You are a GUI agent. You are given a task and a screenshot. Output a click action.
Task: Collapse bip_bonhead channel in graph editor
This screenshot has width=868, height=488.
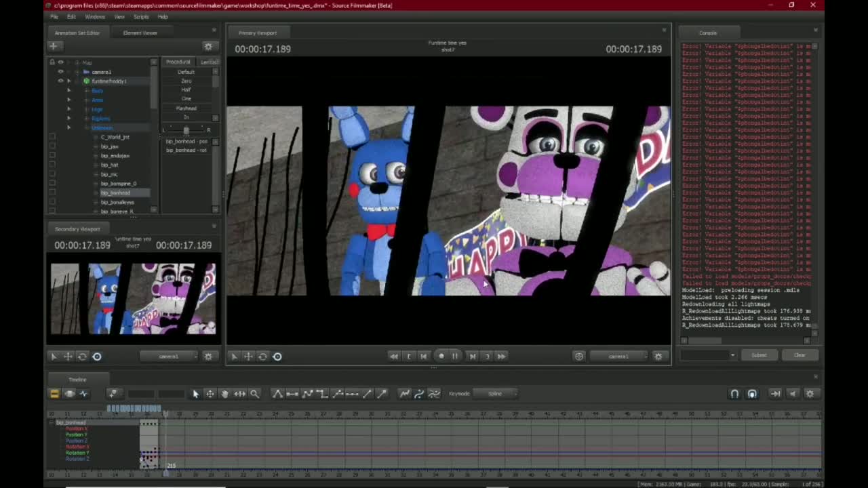point(52,423)
